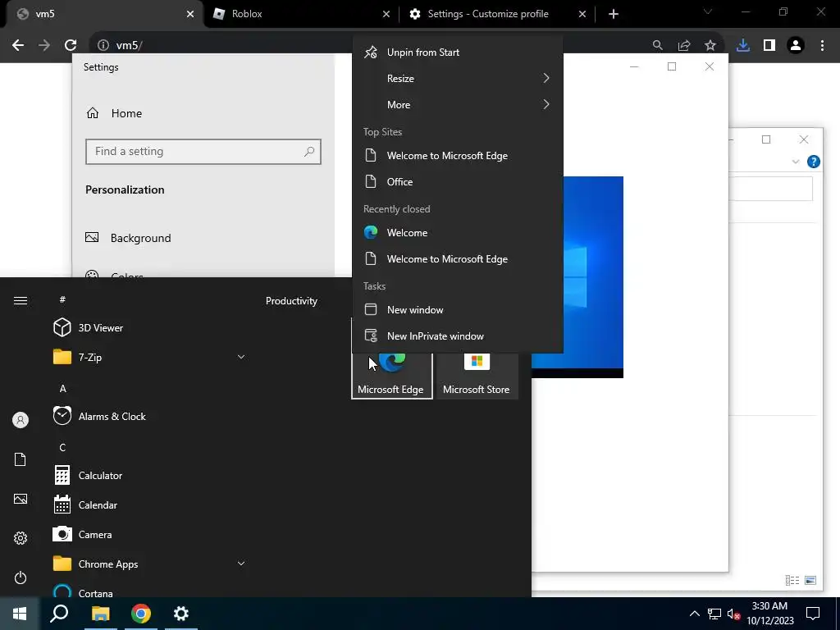This screenshot has height=630, width=840.
Task: Open Documents from Start sidebar
Action: (x=21, y=459)
